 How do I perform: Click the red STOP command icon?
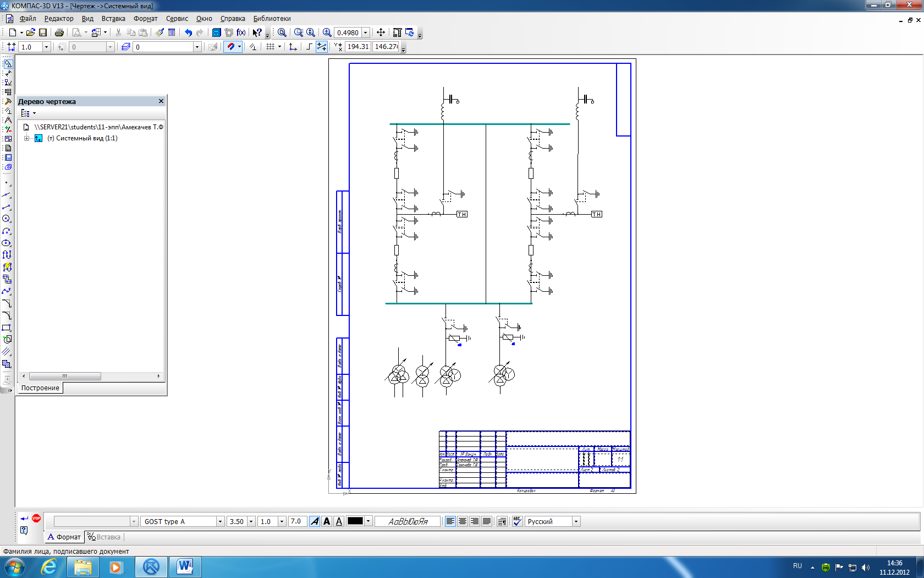click(36, 518)
